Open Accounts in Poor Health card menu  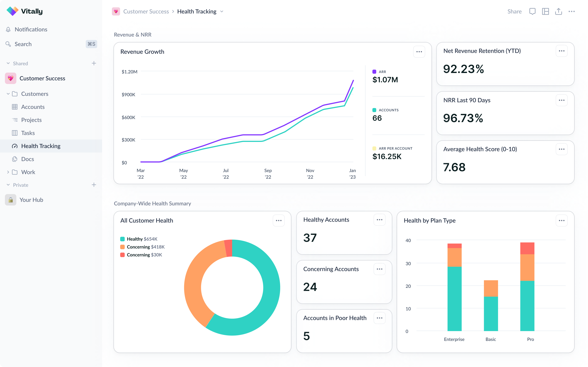[x=379, y=318]
